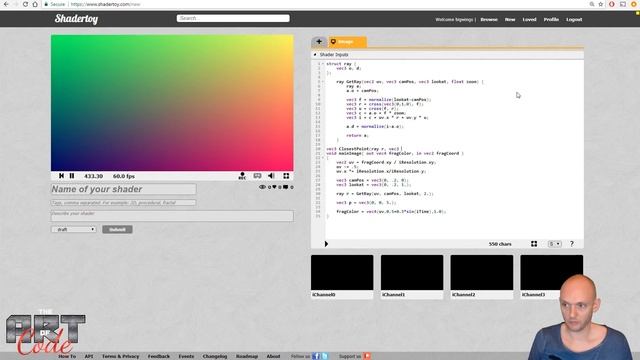640x360 pixels.
Task: Click the shader time readout
Action: [93, 176]
